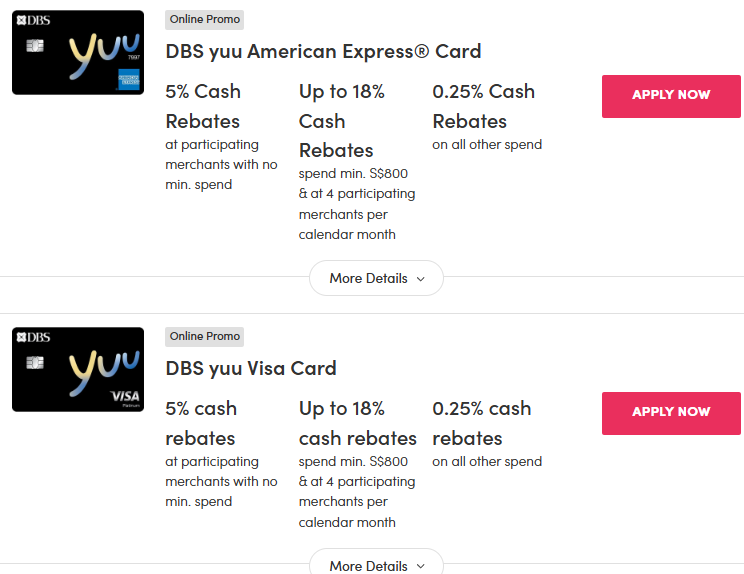
Task: Click the yuu logo on the Visa card
Action: pos(91,368)
